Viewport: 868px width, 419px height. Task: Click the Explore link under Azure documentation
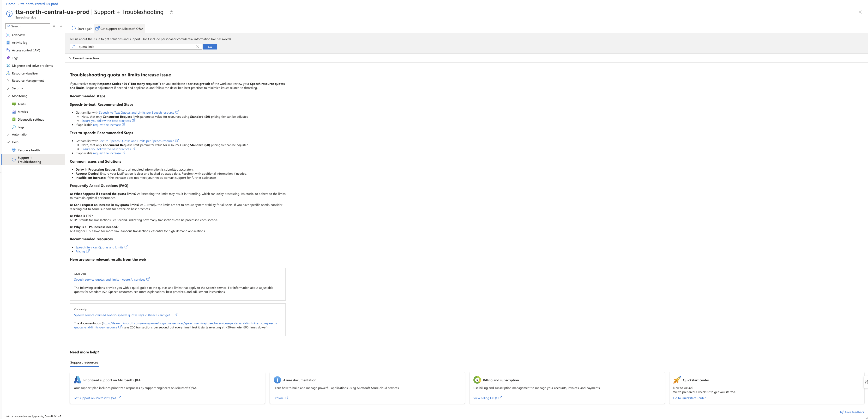pos(278,398)
